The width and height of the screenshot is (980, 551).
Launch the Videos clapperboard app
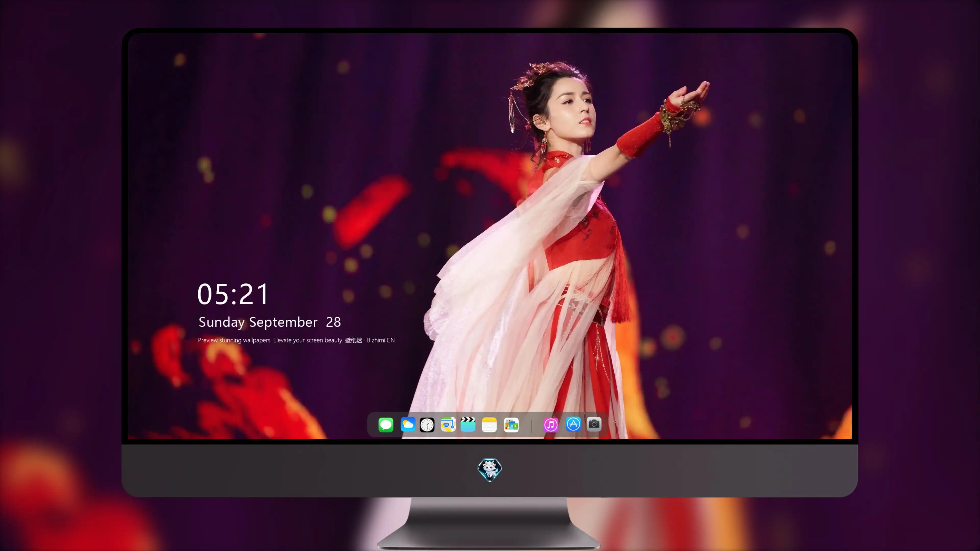coord(468,425)
